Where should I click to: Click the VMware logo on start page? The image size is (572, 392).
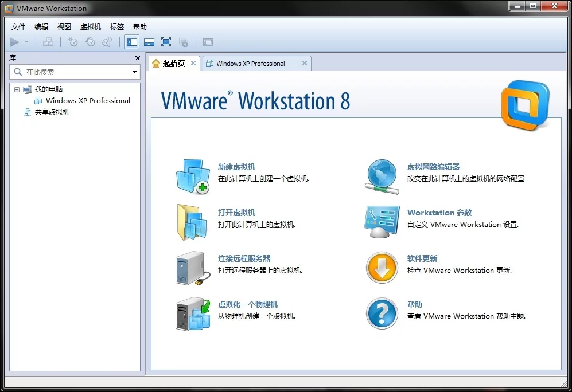(x=525, y=105)
